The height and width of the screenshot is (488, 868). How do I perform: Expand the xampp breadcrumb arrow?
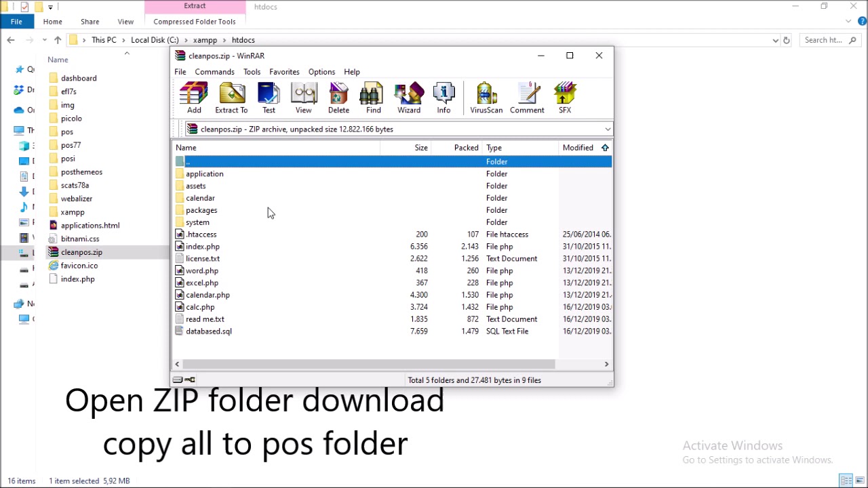(224, 40)
